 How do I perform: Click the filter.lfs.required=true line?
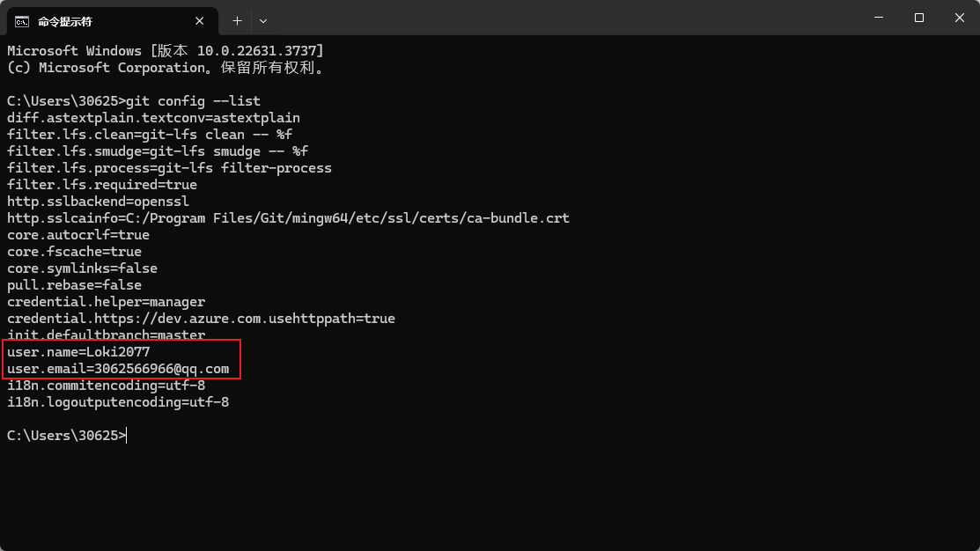point(102,185)
